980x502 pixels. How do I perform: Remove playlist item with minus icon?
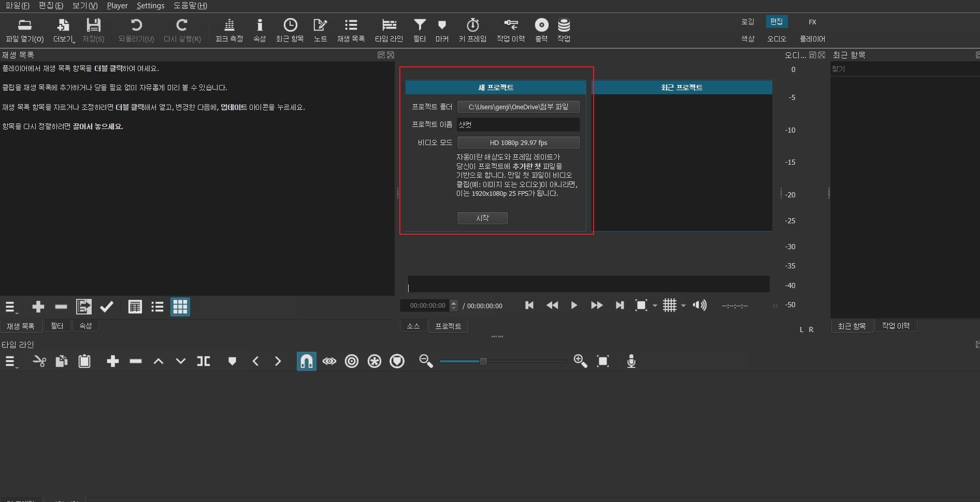point(61,307)
